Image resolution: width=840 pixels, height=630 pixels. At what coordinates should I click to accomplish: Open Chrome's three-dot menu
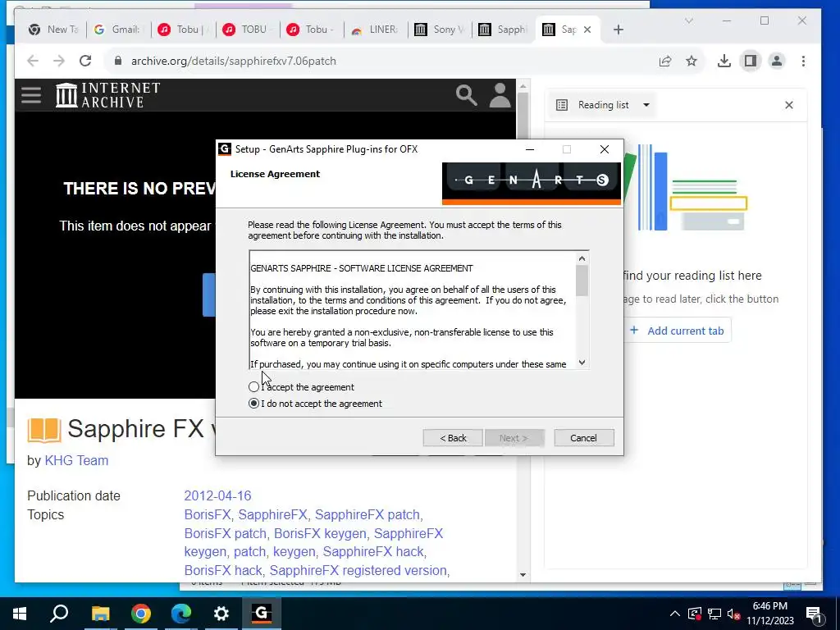803,61
